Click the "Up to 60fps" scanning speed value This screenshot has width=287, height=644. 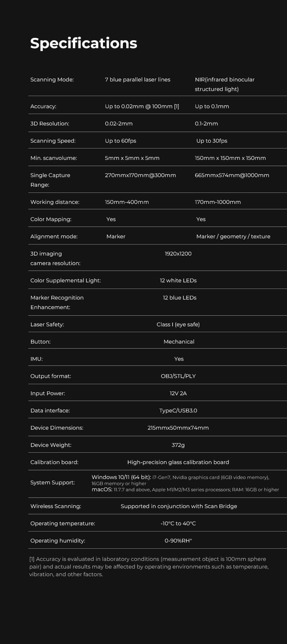[x=121, y=141]
